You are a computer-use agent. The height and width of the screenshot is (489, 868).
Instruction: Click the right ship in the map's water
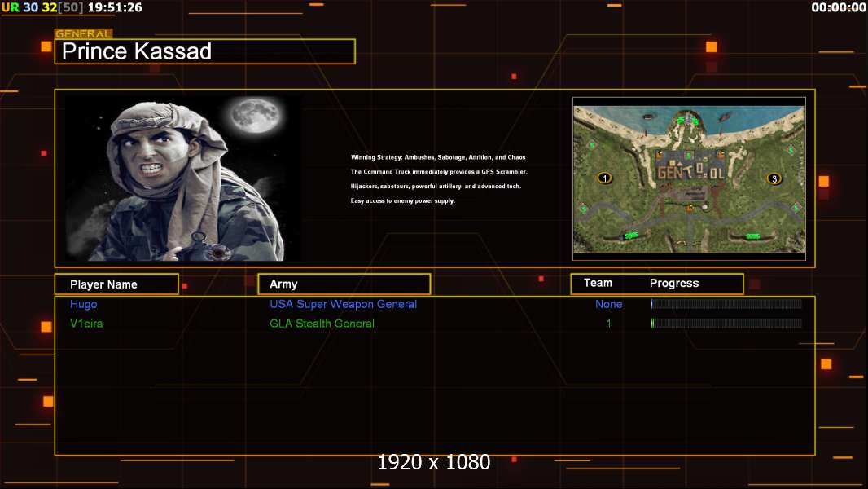point(725,117)
